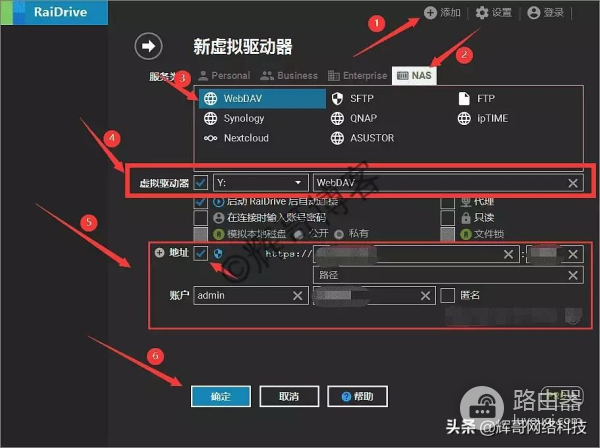This screenshot has height=448, width=600.
Task: Enable the Anonymous (匿名) checkbox
Action: (x=447, y=295)
